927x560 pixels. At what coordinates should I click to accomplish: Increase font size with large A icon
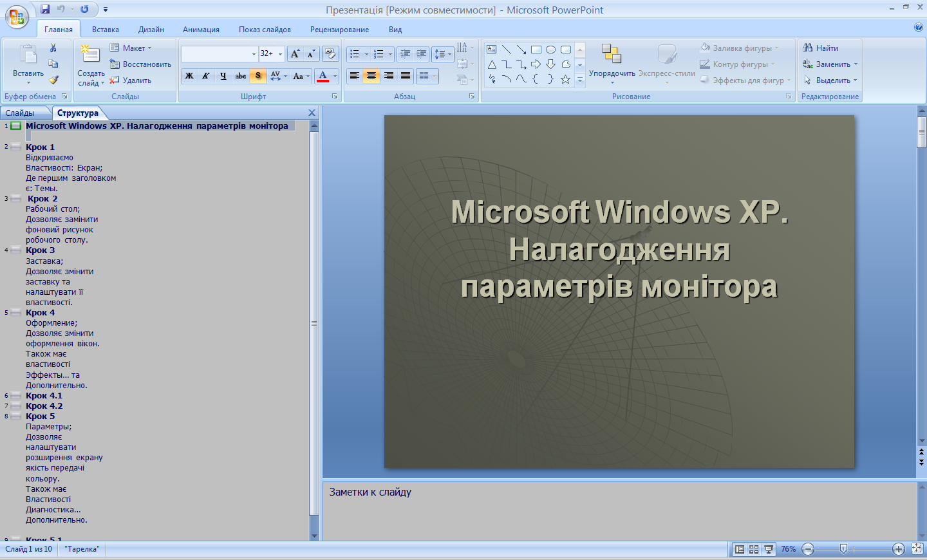point(295,54)
